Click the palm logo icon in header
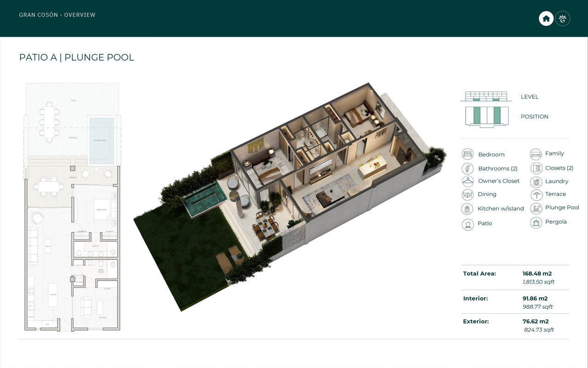Screen dimensions: 588x368 click(563, 18)
